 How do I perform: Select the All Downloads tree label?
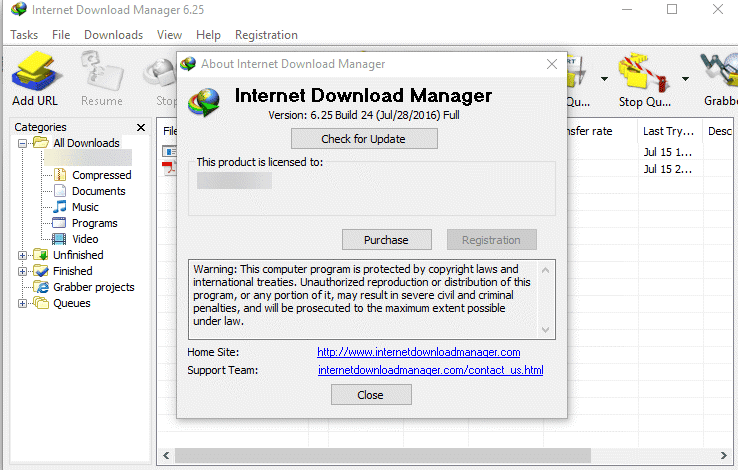86,143
